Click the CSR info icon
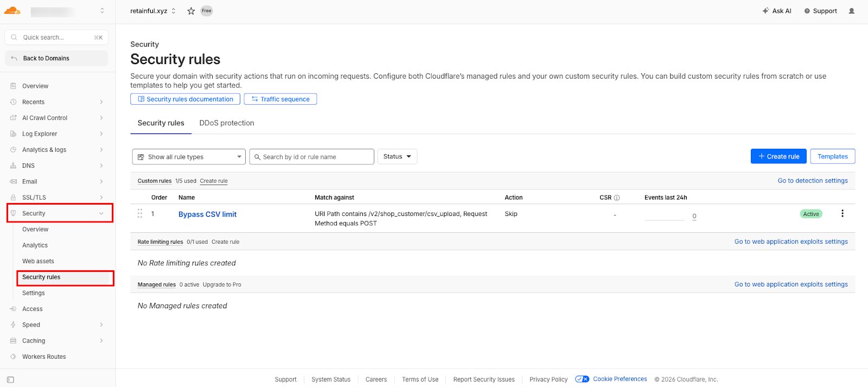This screenshot has width=868, height=387. pyautogui.click(x=617, y=198)
